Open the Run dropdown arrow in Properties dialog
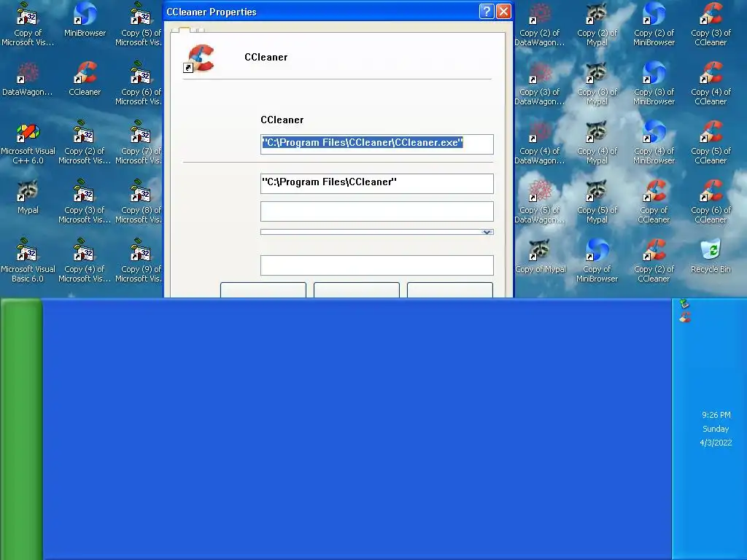The image size is (747, 560). (487, 233)
